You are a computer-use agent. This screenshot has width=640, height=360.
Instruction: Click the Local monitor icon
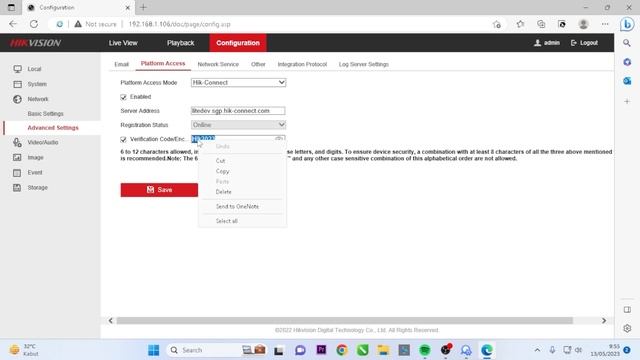pos(17,69)
